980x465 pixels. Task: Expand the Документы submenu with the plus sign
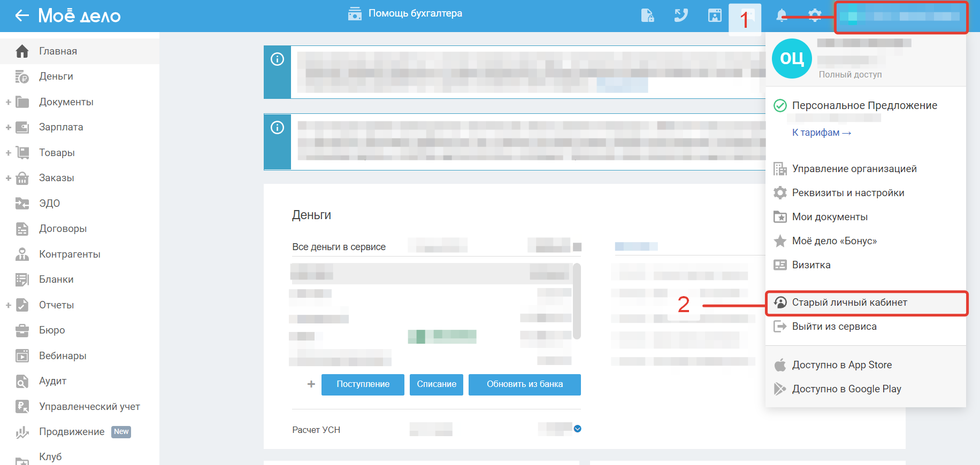click(9, 102)
